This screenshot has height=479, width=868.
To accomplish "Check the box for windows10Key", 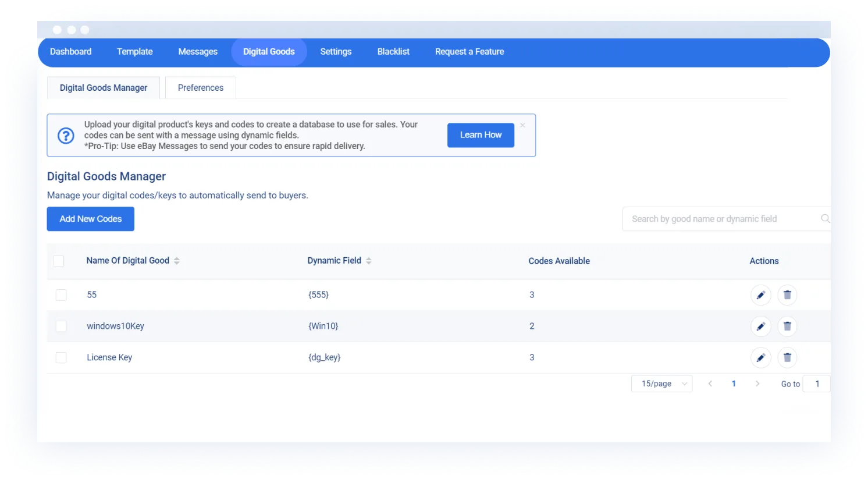I will (x=61, y=327).
